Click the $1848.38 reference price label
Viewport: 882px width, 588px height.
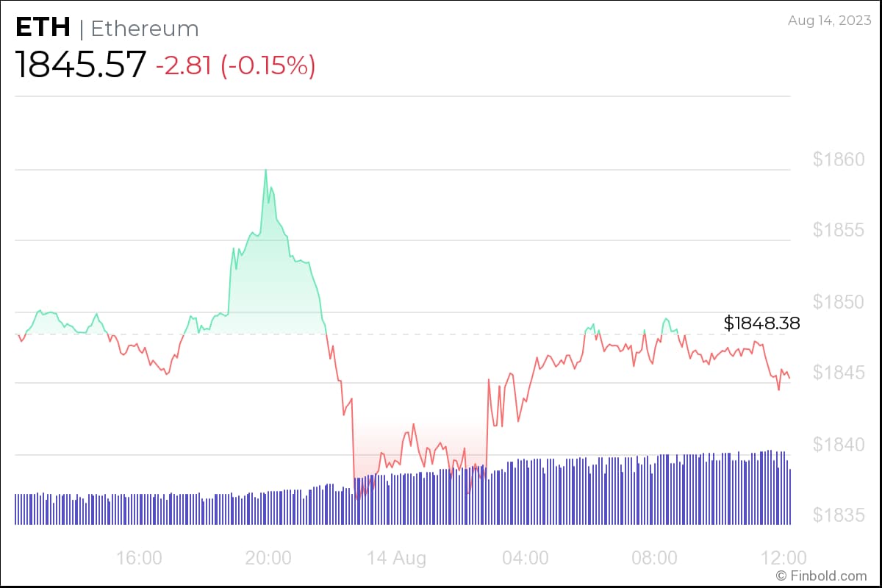[x=761, y=323]
